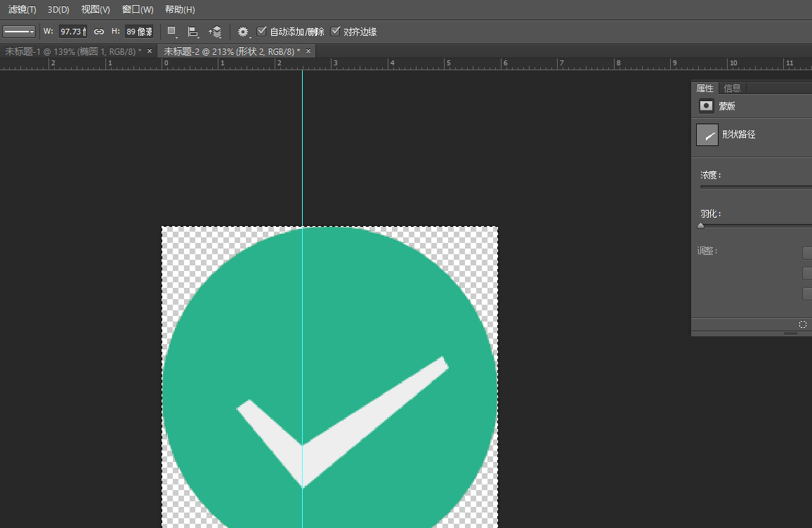Viewport: 812px width, 528px height.
Task: Toggle the 对齐边缘 checkbox
Action: click(336, 32)
